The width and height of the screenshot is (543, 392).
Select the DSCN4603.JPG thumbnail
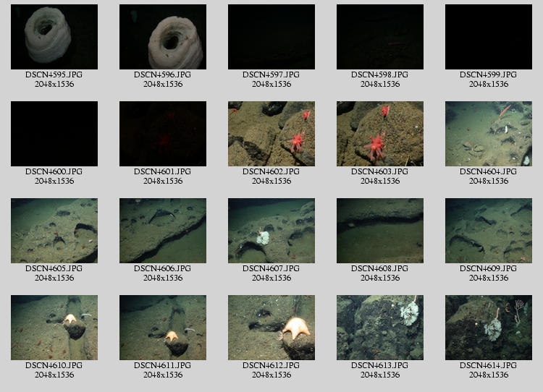[x=379, y=134]
